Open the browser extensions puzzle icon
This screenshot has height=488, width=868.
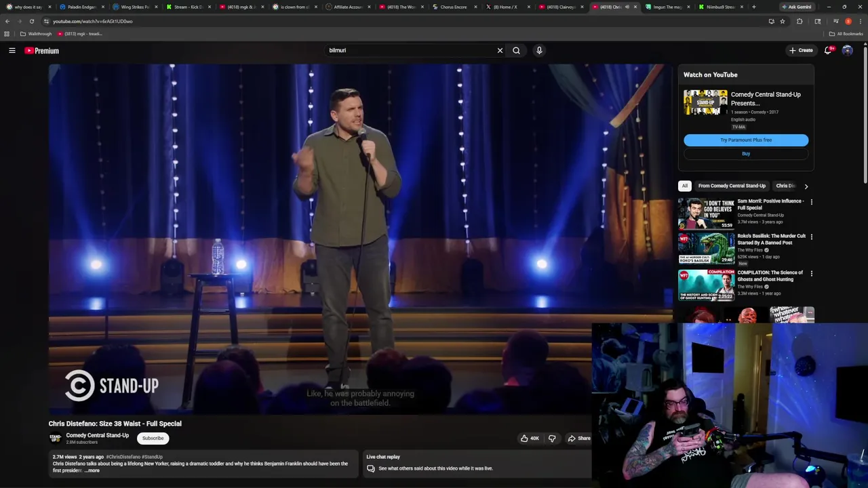coord(800,21)
